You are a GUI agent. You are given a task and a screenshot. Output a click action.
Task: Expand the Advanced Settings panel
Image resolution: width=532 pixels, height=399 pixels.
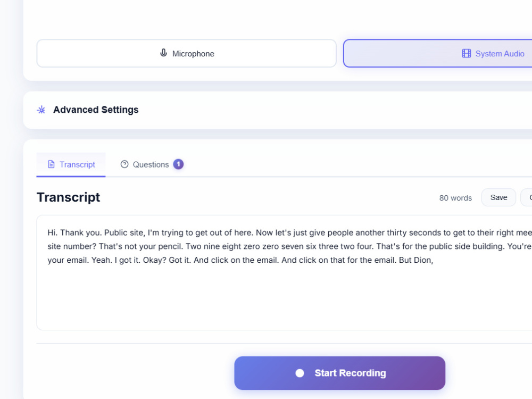coord(278,110)
